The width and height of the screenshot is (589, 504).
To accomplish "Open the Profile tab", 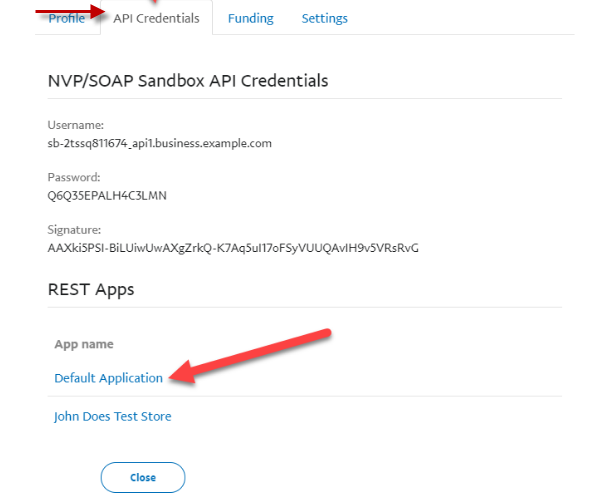I will point(66,18).
